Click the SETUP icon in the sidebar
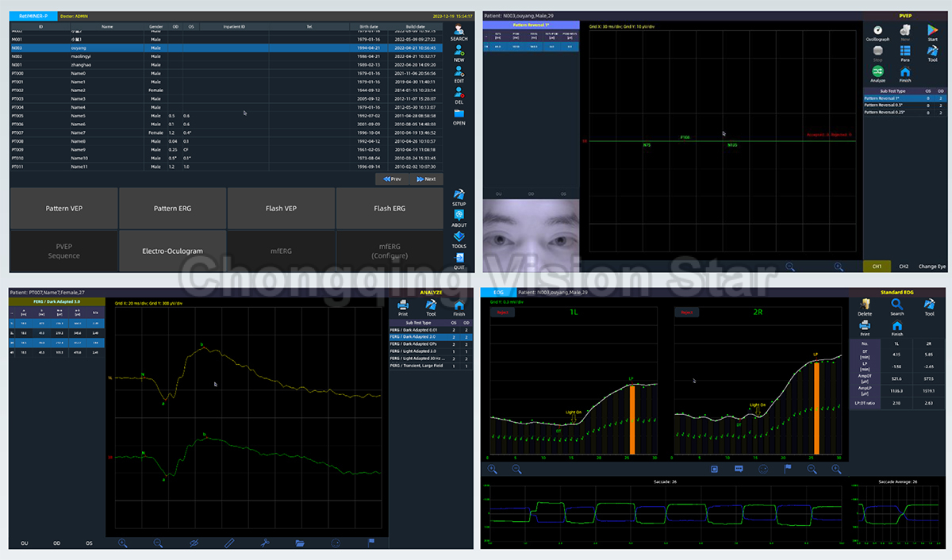 459,196
